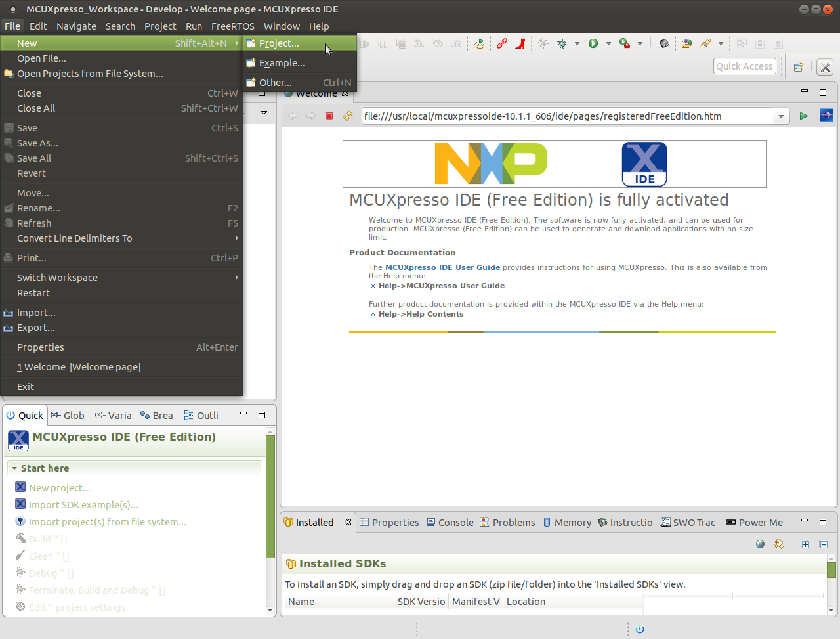Click the green bug Debug icon
This screenshot has height=639, width=840.
[x=562, y=43]
